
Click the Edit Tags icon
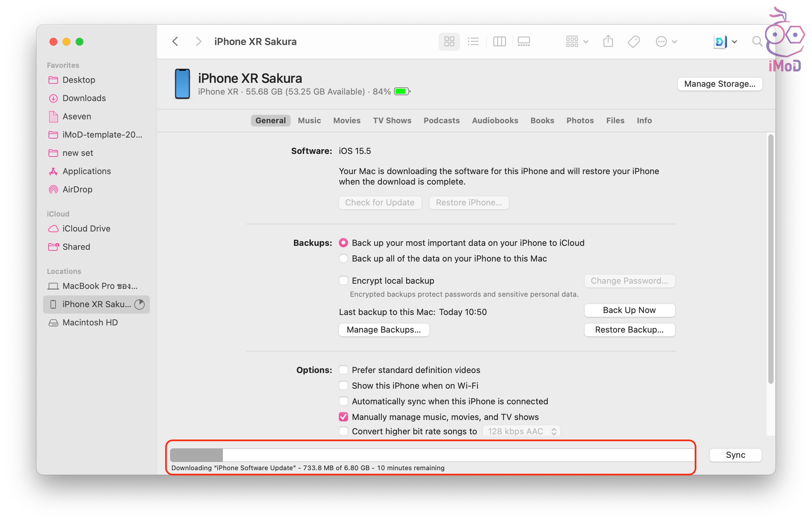pos(633,41)
